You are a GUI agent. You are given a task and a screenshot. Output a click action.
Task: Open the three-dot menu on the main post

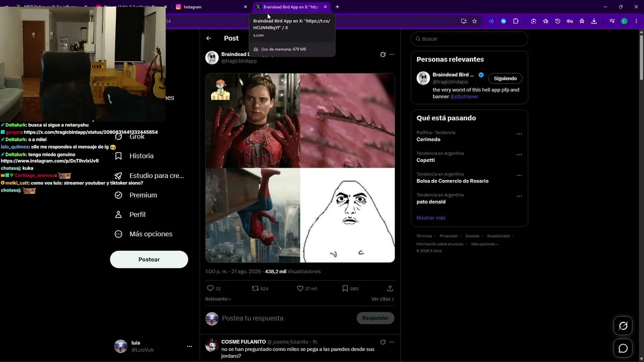(x=392, y=54)
